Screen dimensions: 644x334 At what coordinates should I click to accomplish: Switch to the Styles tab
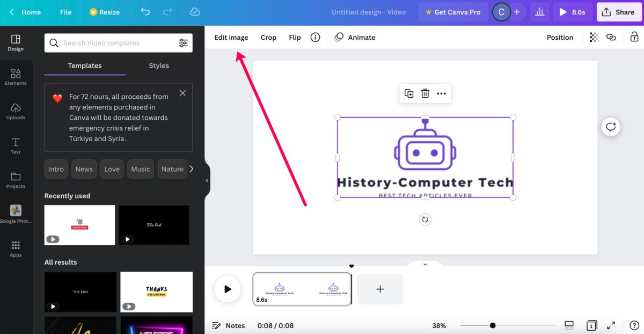pos(159,66)
